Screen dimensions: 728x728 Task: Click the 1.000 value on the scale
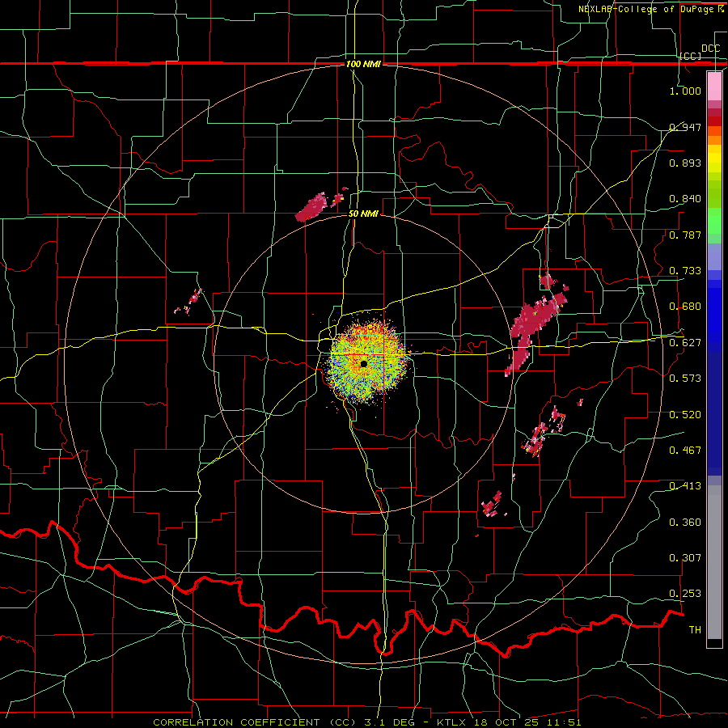click(x=685, y=91)
